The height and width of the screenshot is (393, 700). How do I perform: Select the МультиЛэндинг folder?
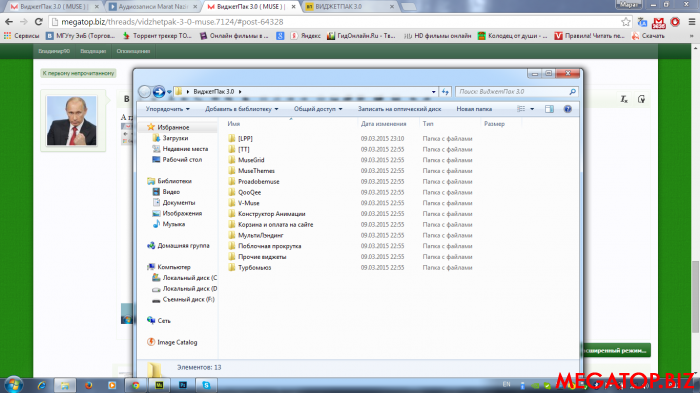[260, 235]
